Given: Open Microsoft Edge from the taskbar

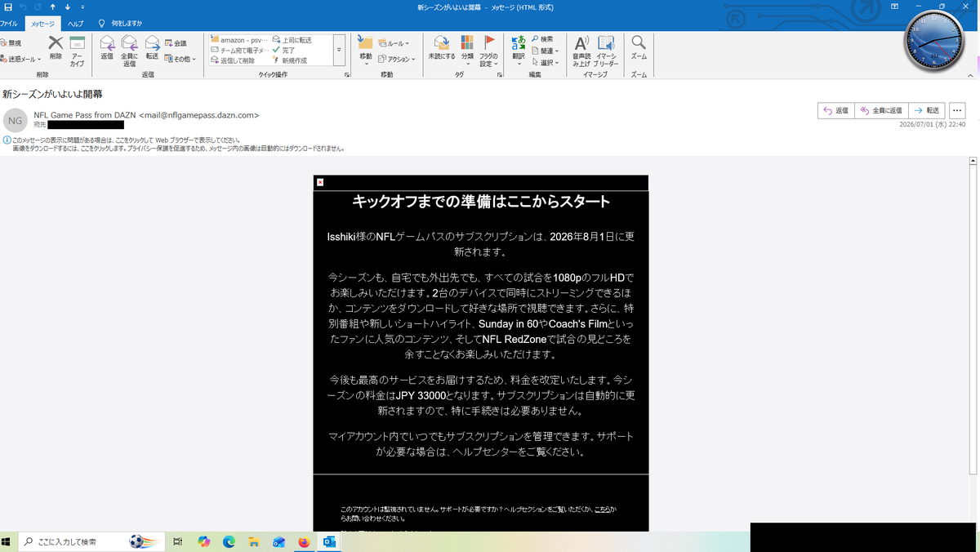Looking at the screenshot, I should click(x=229, y=541).
